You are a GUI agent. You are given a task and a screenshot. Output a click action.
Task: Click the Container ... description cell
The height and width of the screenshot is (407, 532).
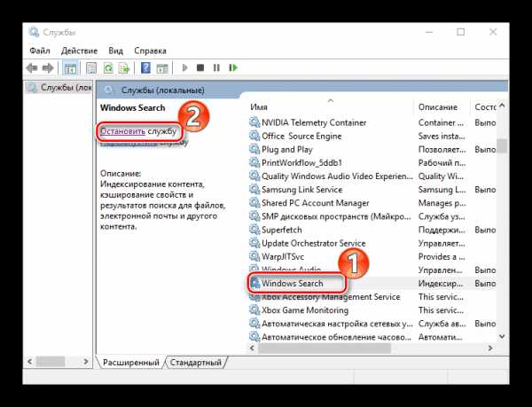click(x=441, y=122)
